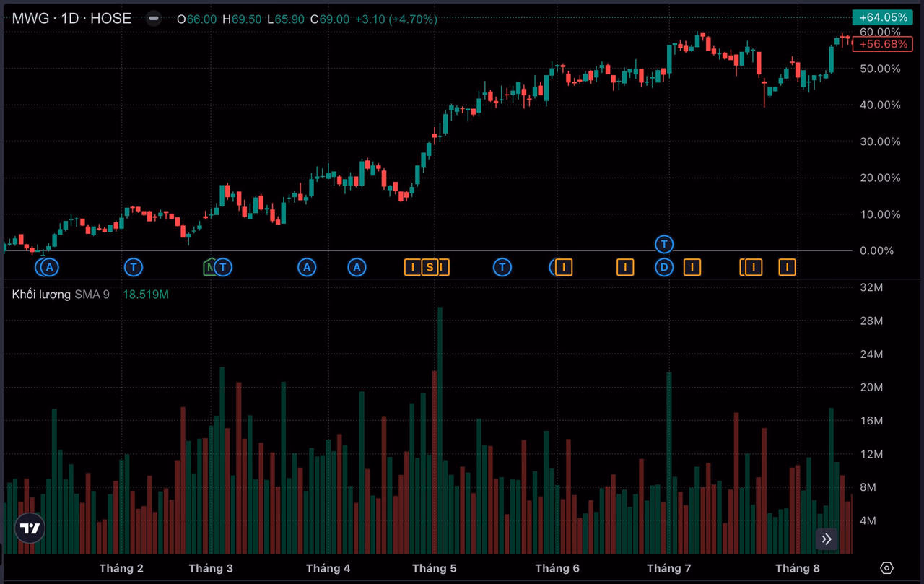924x584 pixels.
Task: Click the 0.00% level on price scale
Action: point(878,250)
